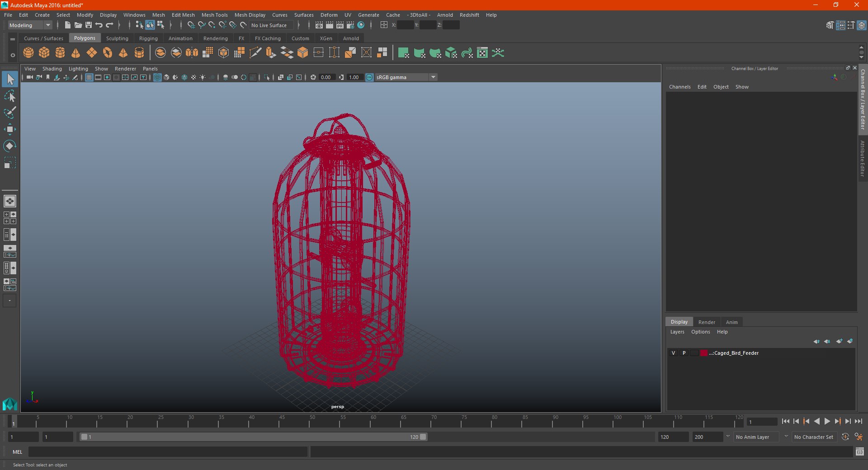This screenshot has height=470, width=868.
Task: Open the No Anim Layer dropdown arrow
Action: tap(728, 437)
